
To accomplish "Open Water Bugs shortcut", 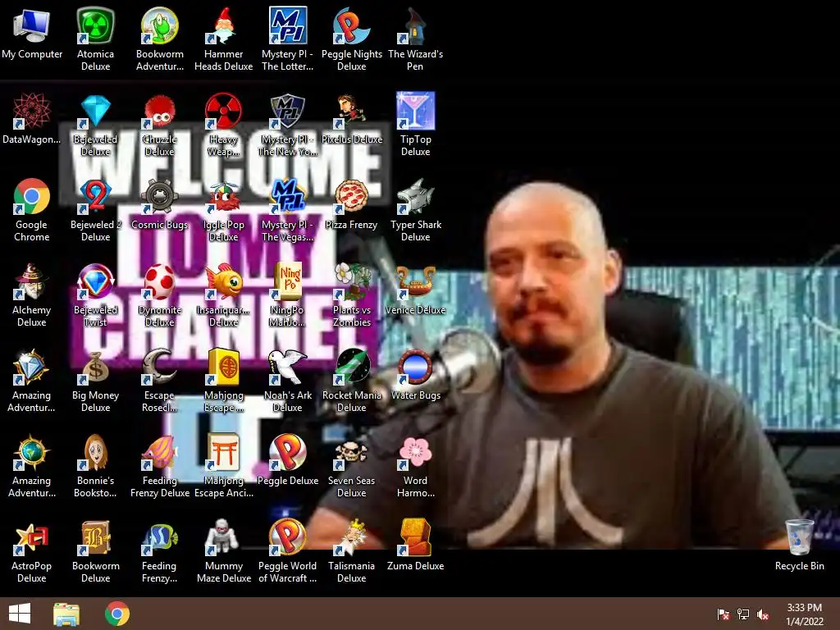I will 415,375.
